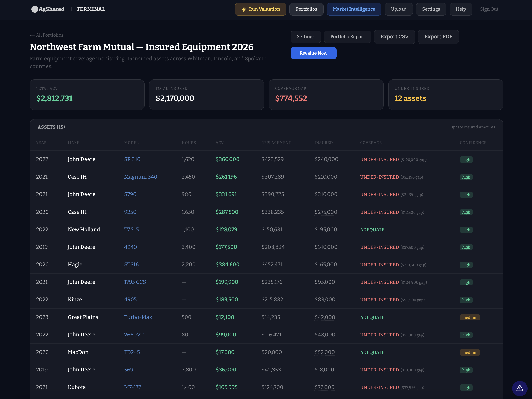Open the S790 model link
The image size is (532, 399).
pos(130,194)
